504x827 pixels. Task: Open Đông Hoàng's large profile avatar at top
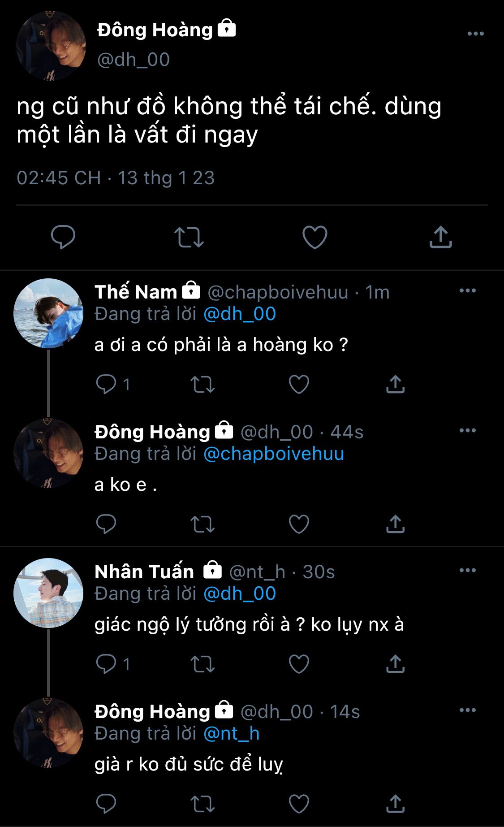[51, 46]
